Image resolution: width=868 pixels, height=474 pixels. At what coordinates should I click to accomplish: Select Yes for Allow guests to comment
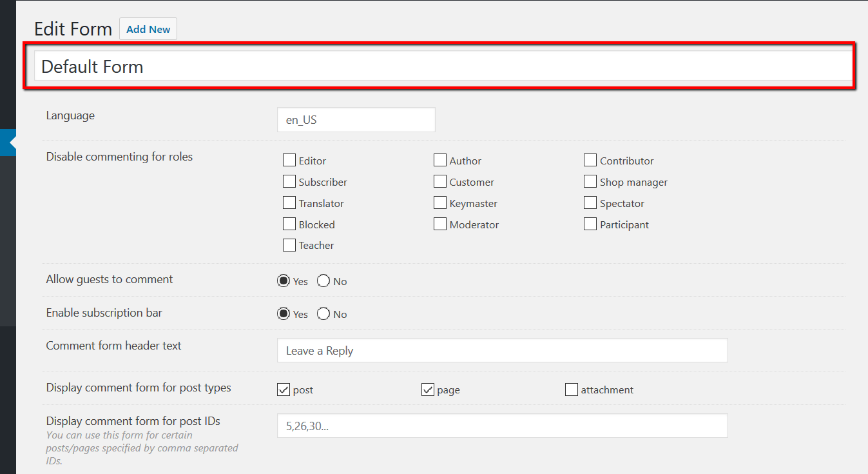point(284,281)
